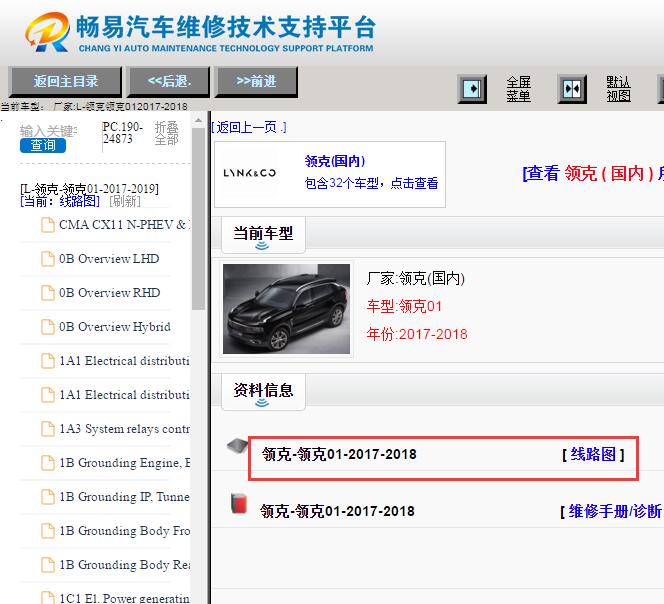664x604 pixels.
Task: Click the LYNK&CO brand logo
Action: (249, 173)
